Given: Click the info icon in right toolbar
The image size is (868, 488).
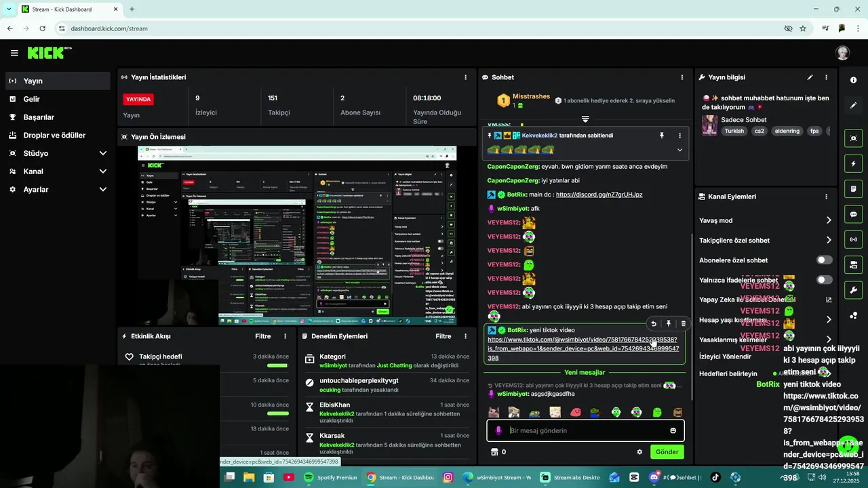Looking at the screenshot, I should [x=853, y=80].
